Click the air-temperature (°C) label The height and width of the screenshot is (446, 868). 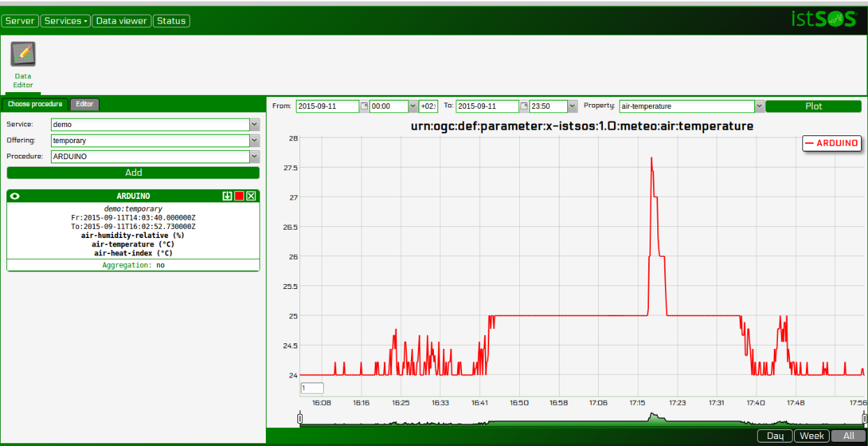pos(133,244)
